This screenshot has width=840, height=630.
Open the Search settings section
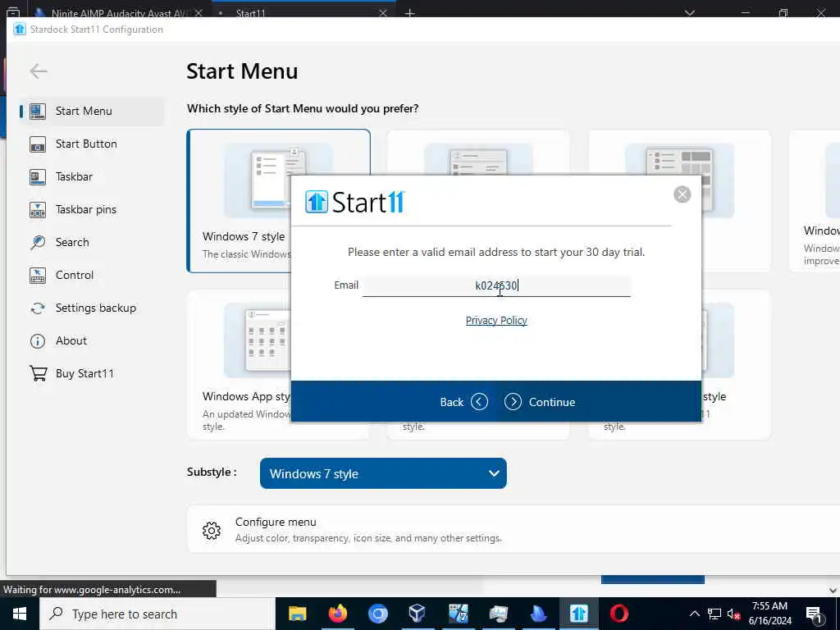(x=91, y=242)
